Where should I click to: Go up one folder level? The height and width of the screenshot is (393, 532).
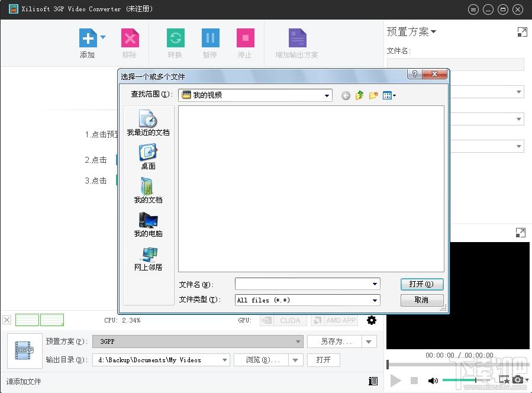(359, 95)
